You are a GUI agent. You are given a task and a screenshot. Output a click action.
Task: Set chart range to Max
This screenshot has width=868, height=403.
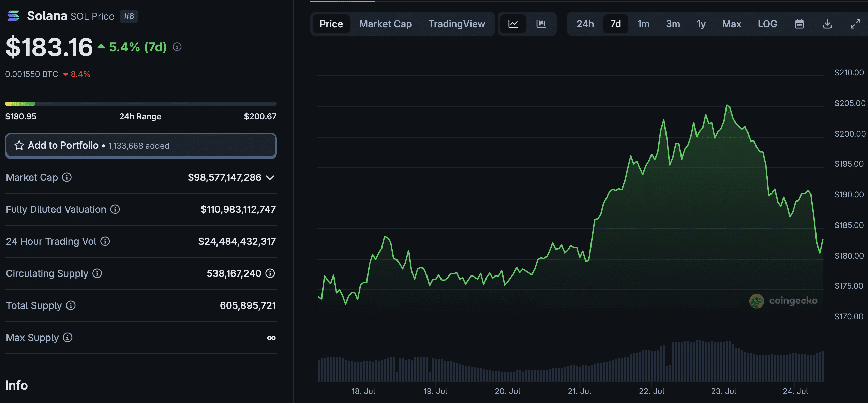732,24
